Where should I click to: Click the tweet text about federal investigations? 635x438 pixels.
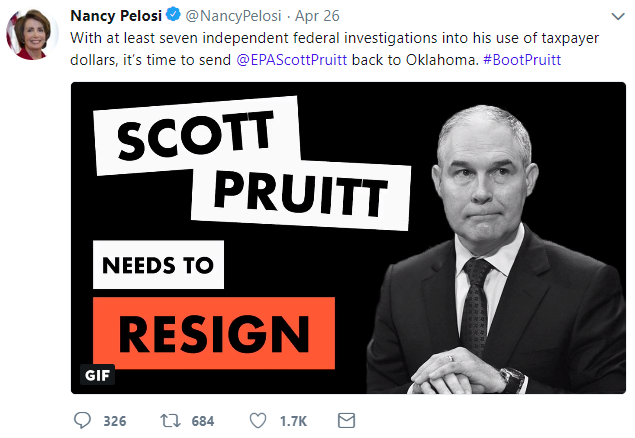coord(300,37)
